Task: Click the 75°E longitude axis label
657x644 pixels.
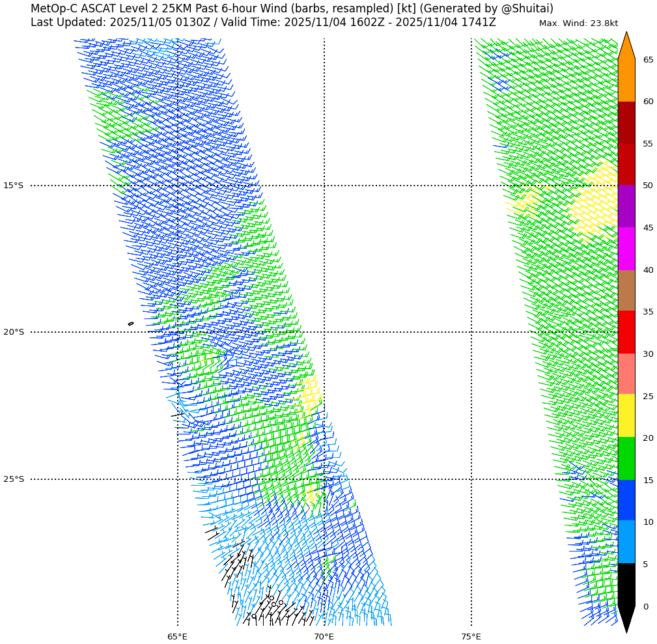Action: click(x=471, y=636)
